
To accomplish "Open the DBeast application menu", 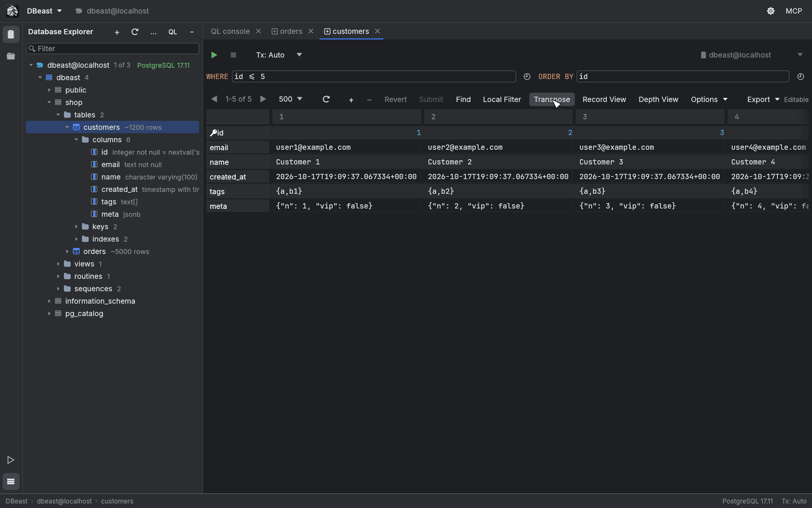I will pos(44,11).
